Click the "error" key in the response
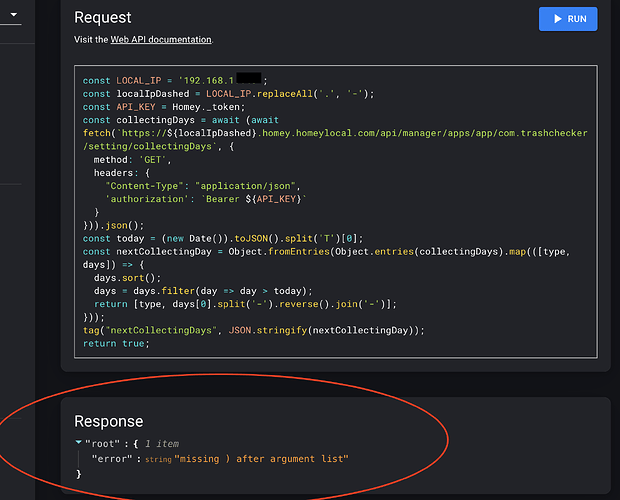This screenshot has width=620, height=500. tap(112, 458)
